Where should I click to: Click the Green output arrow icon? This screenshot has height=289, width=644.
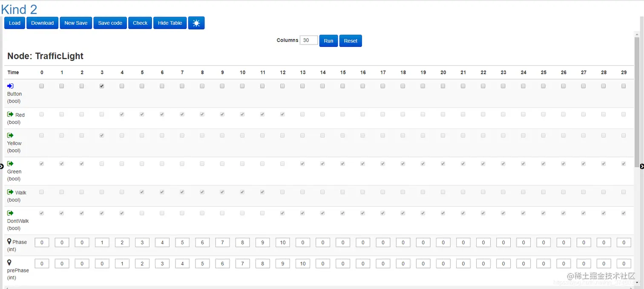tap(10, 164)
